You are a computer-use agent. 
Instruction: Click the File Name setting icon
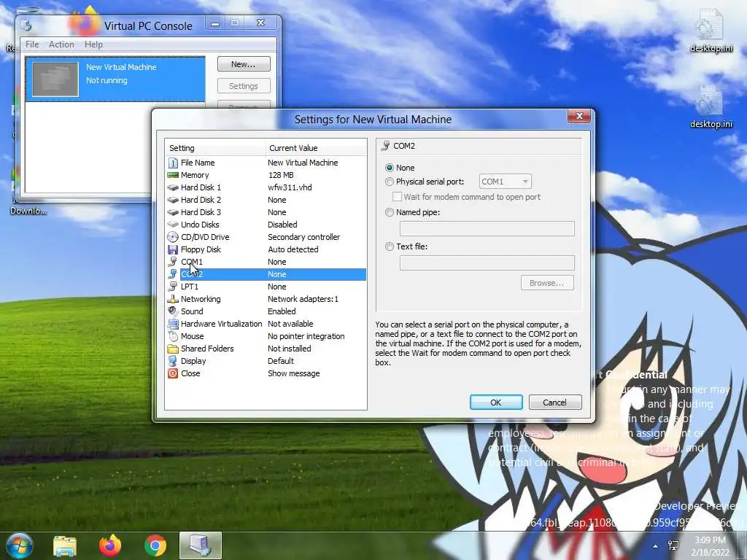pos(173,163)
